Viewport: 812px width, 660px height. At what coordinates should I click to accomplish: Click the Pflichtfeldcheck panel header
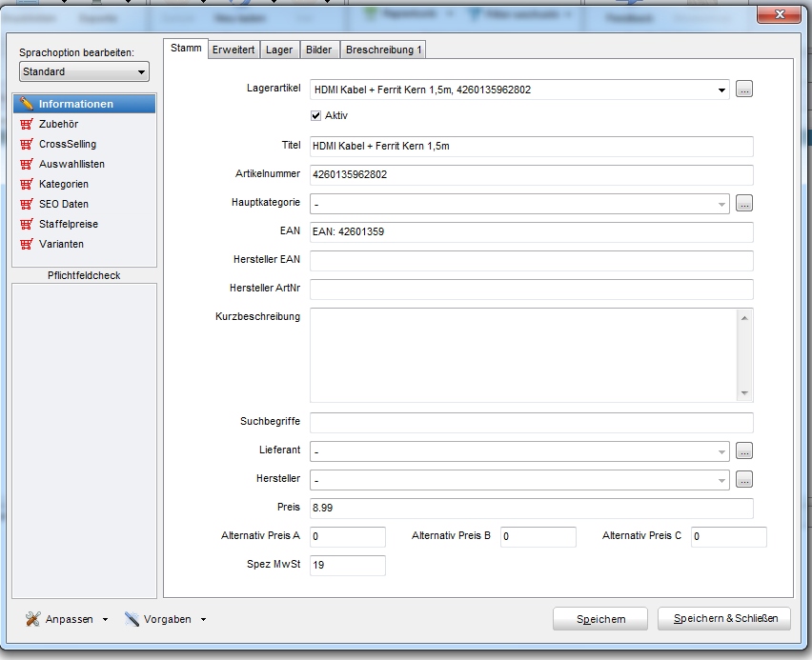coord(84,275)
